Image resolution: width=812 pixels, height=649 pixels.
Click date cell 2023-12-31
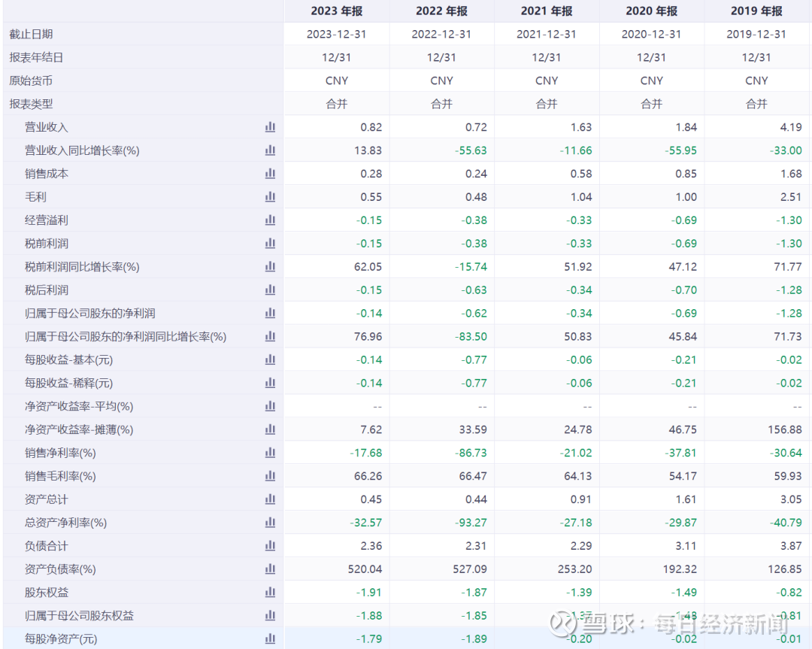(337, 34)
